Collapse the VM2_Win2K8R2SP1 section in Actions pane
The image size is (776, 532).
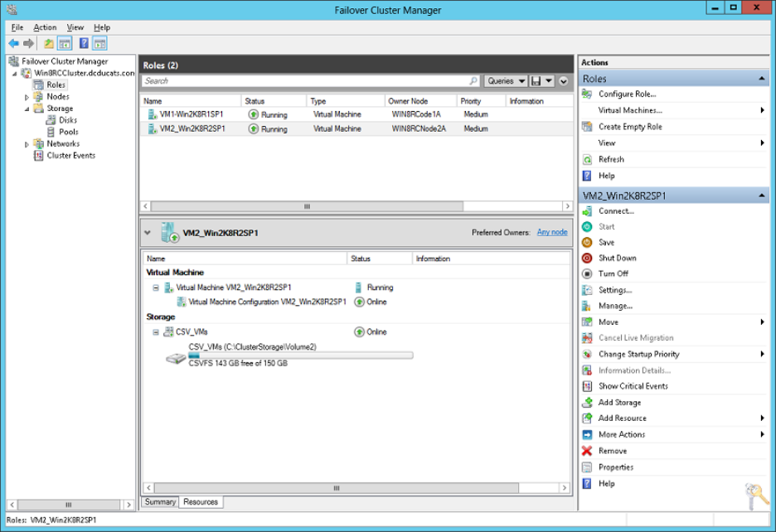(762, 196)
